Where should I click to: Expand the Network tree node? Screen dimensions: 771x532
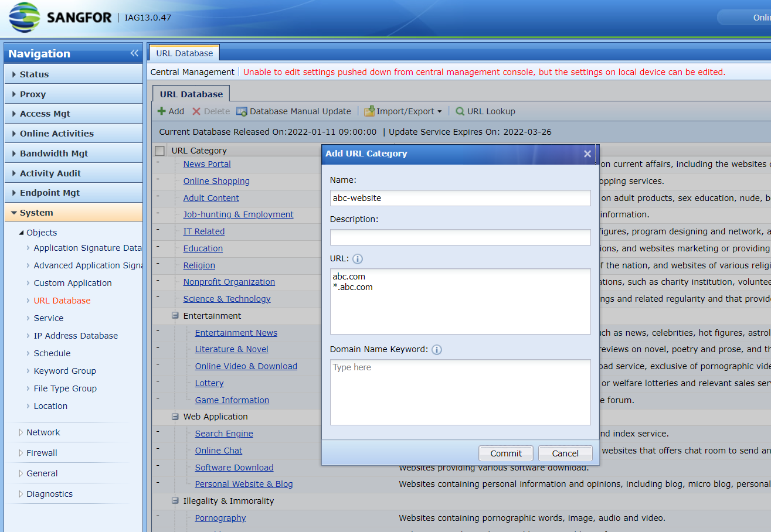tap(21, 432)
